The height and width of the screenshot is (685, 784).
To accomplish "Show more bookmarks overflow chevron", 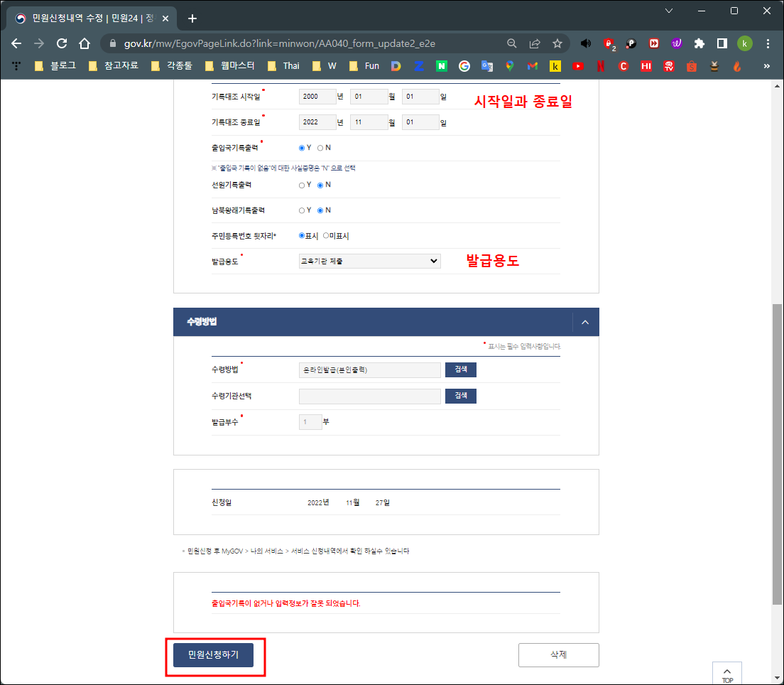I will (766, 66).
